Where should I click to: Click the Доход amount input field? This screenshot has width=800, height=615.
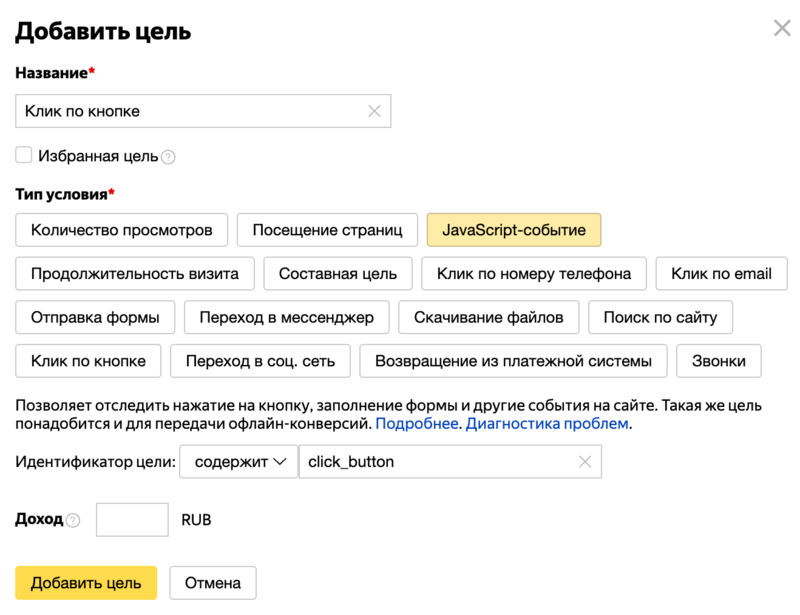pos(132,520)
